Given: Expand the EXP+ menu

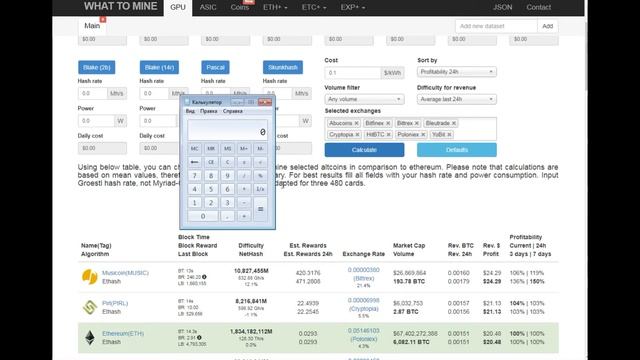Looking at the screenshot, I should click(353, 7).
